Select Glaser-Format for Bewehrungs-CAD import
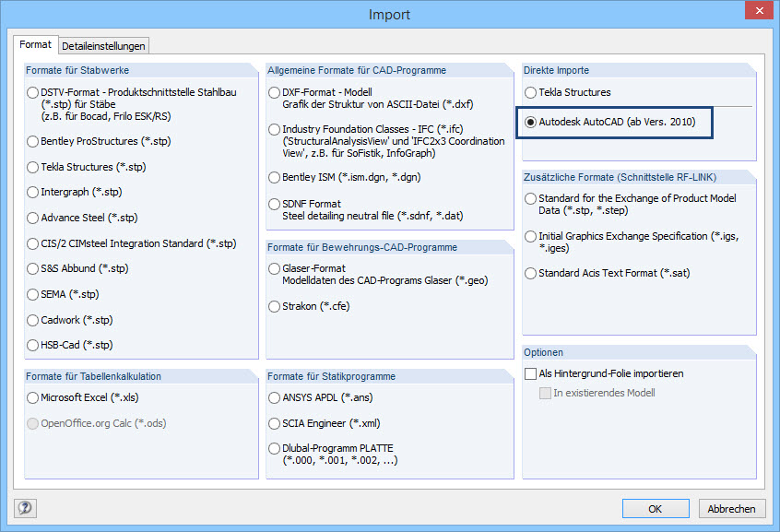 click(x=274, y=268)
